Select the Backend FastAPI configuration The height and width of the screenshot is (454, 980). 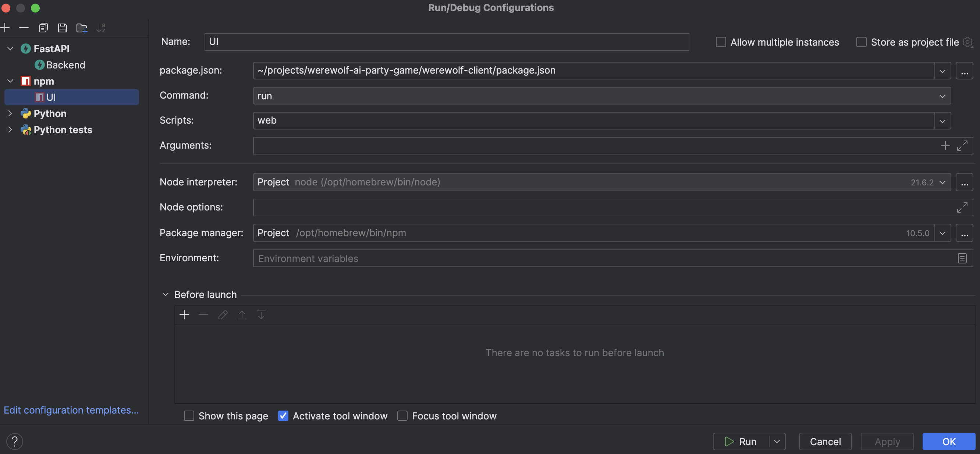[65, 65]
